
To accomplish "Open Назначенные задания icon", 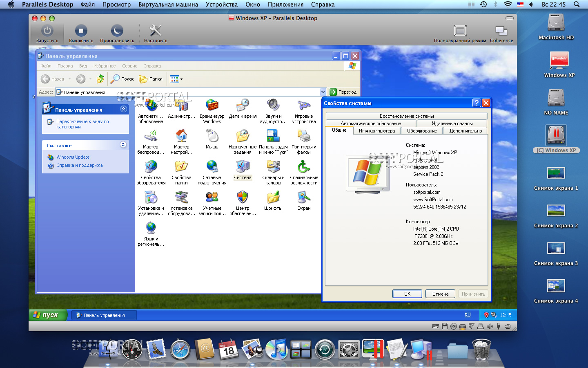I will click(x=243, y=141).
